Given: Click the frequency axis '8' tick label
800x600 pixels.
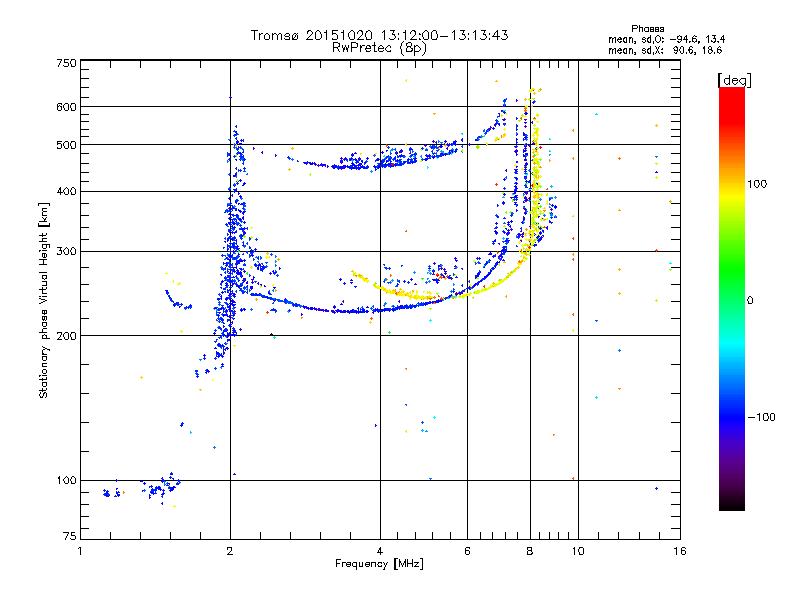Looking at the screenshot, I should point(530,551).
